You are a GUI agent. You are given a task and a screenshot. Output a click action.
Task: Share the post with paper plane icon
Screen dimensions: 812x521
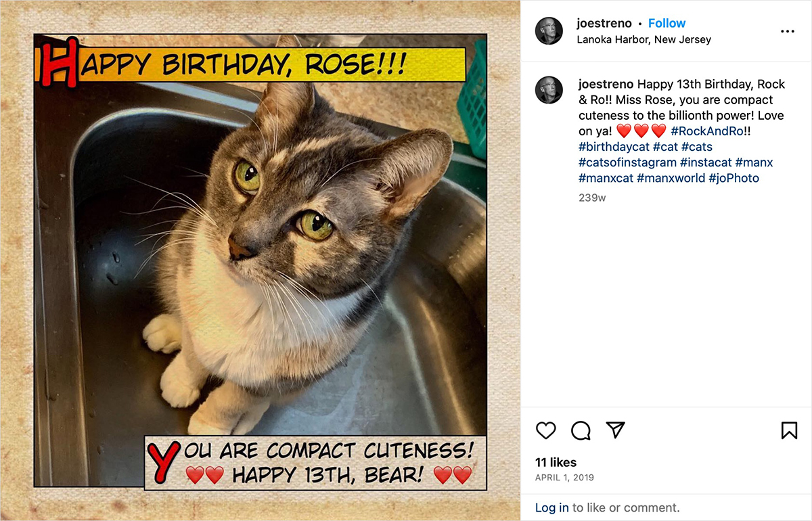tap(615, 430)
